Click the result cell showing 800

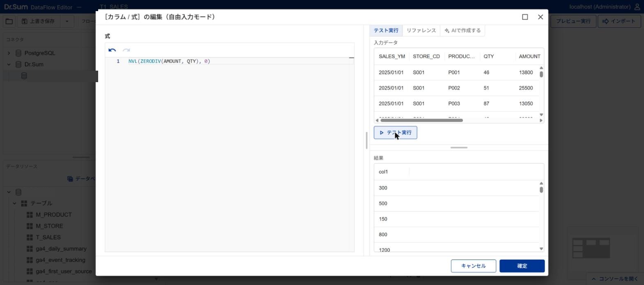[383, 235]
